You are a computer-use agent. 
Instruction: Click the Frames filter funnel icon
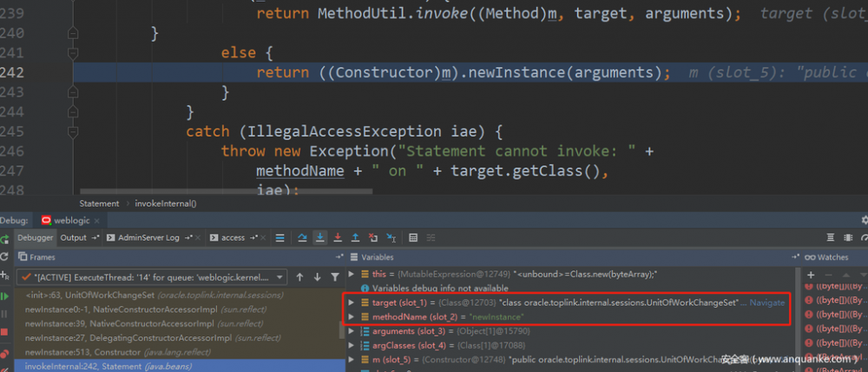tap(335, 276)
